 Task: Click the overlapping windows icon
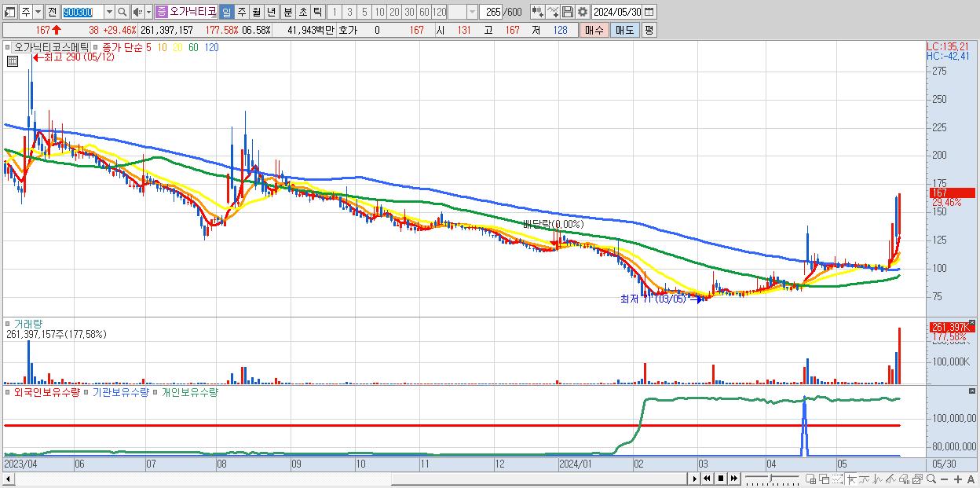825,479
